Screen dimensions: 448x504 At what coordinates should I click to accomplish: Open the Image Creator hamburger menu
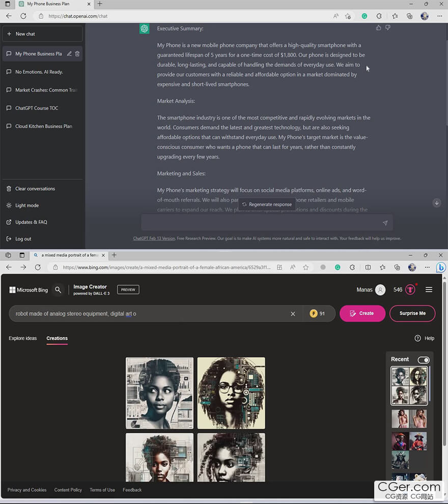click(429, 289)
